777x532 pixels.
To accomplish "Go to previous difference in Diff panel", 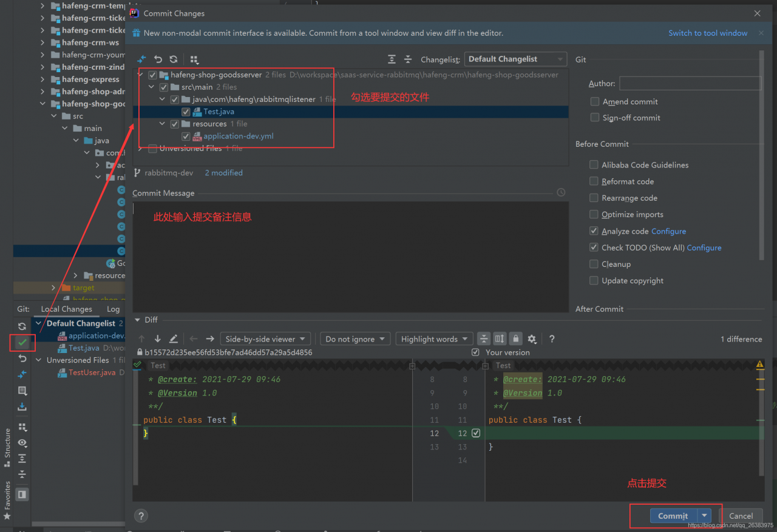I will click(x=142, y=339).
